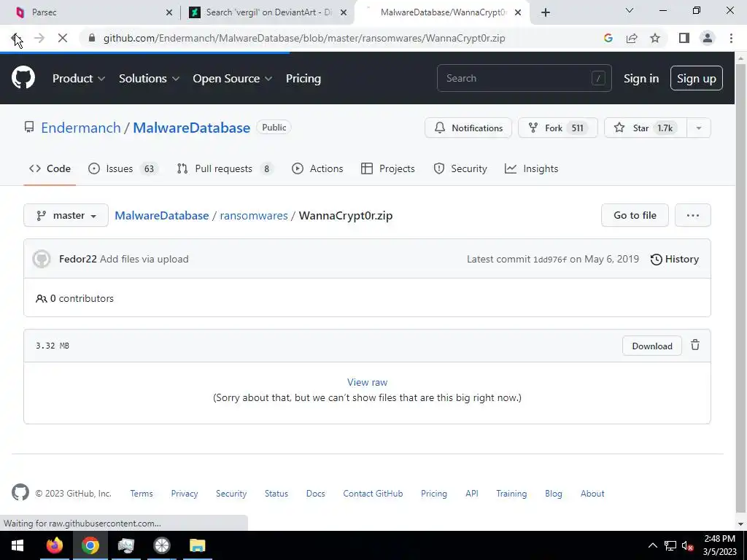
Task: Open footer Terms link
Action: coord(142,494)
